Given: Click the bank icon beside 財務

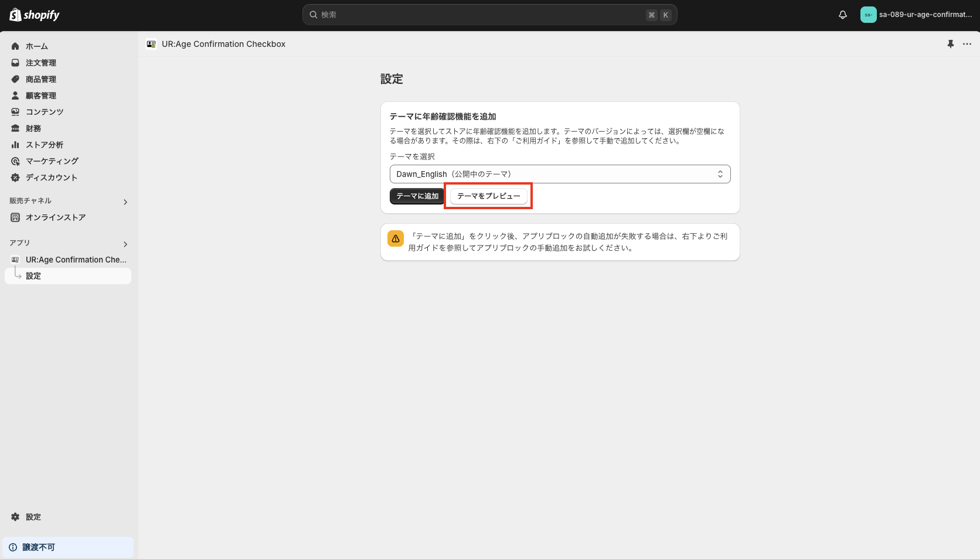Looking at the screenshot, I should 15,128.
